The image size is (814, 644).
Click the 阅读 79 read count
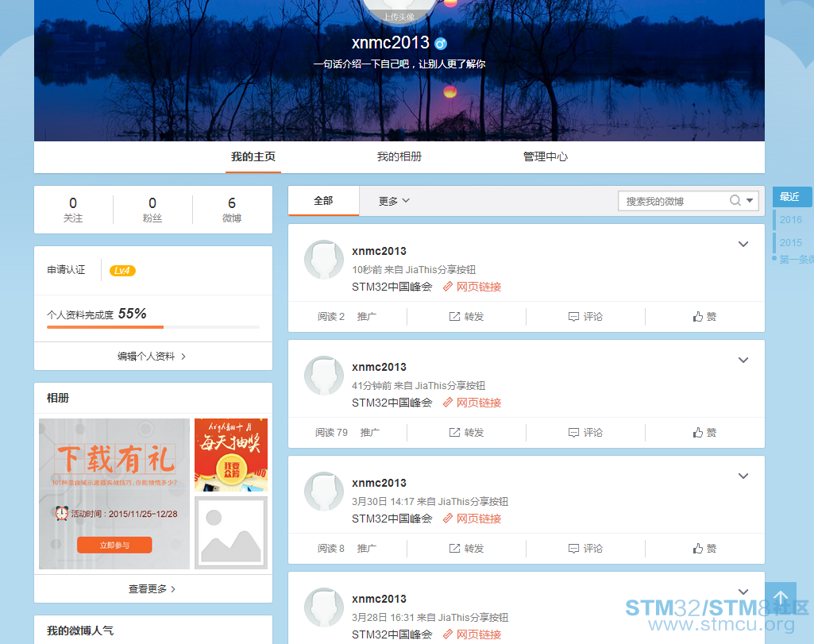pyautogui.click(x=331, y=432)
